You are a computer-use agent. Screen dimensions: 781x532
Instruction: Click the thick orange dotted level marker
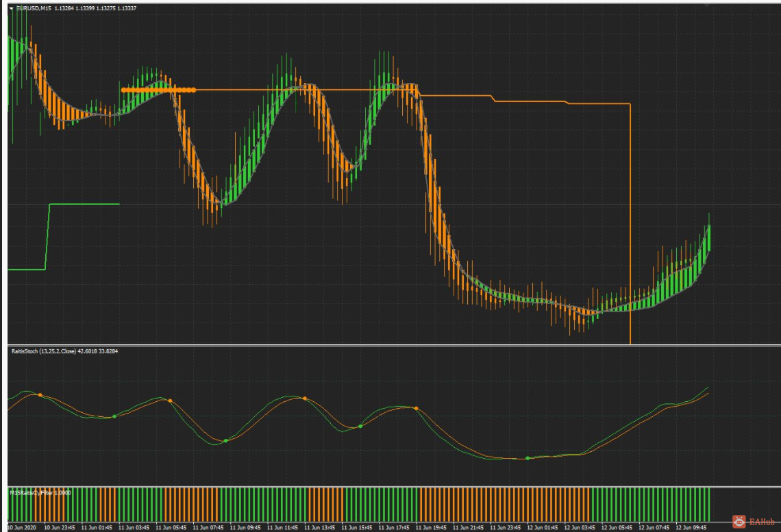(x=159, y=90)
